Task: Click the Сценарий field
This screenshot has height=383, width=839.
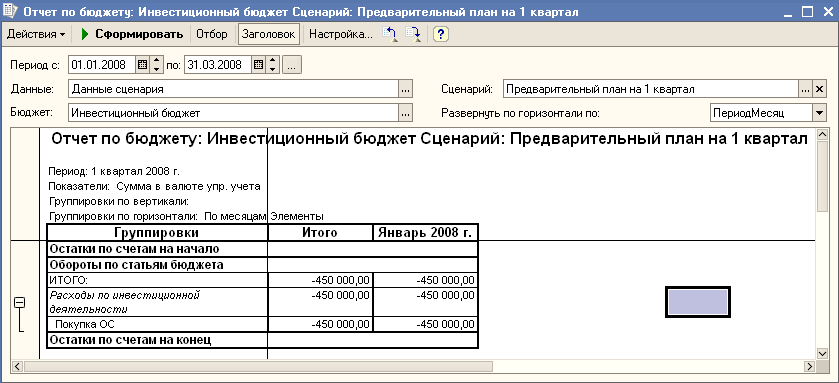Action: click(x=651, y=89)
